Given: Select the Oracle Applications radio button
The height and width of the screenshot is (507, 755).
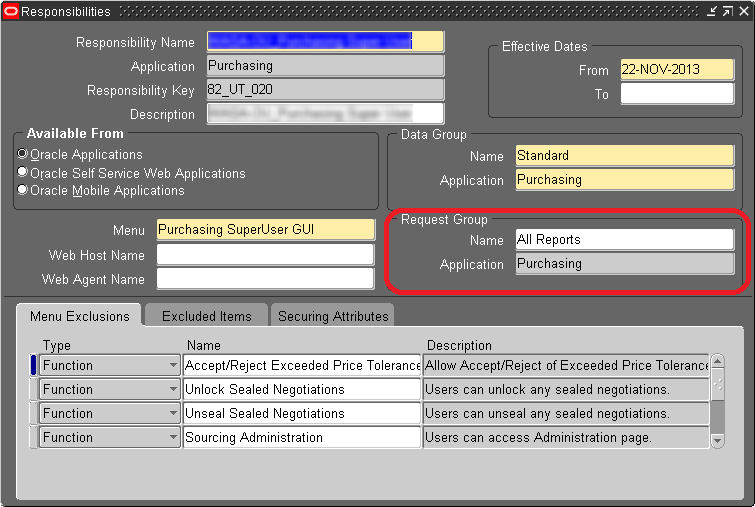Looking at the screenshot, I should [x=22, y=154].
